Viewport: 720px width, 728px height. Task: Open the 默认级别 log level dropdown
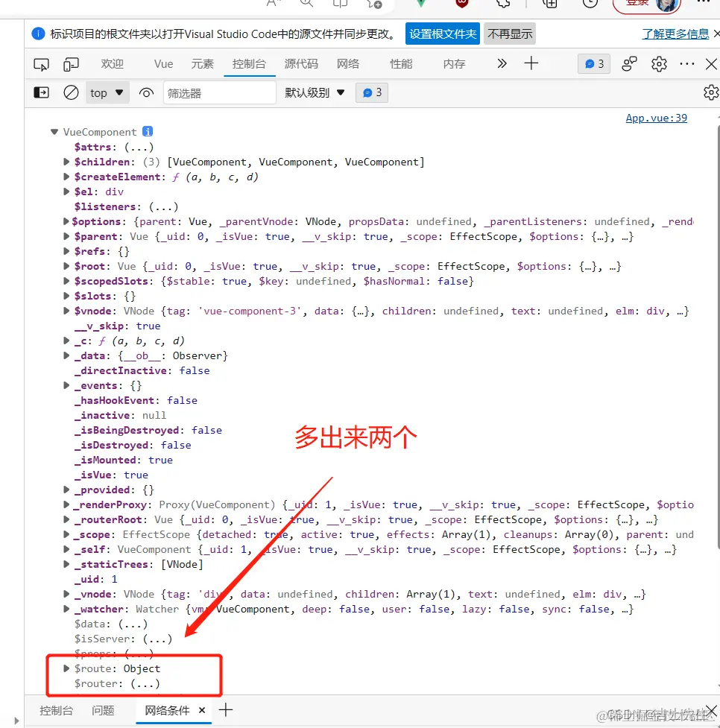point(315,93)
